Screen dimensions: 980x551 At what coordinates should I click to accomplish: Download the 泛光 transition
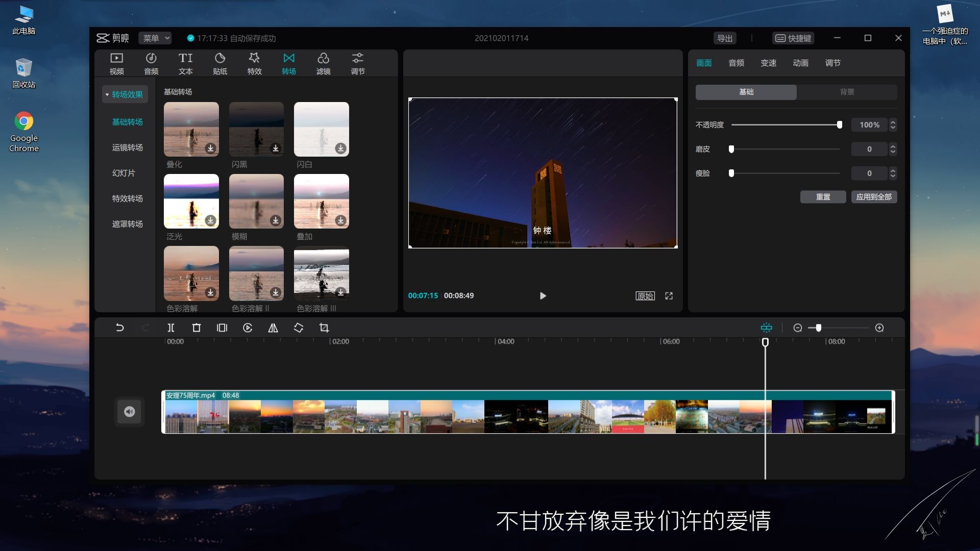(x=210, y=220)
